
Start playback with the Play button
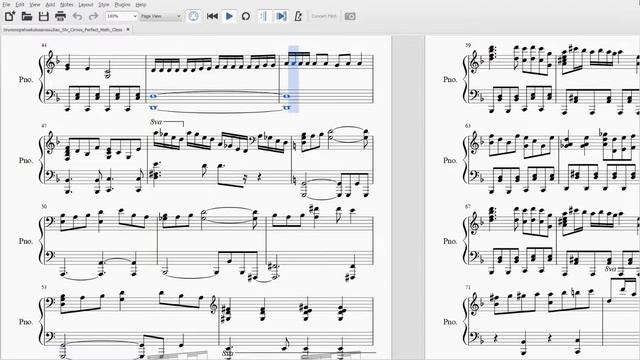point(229,16)
